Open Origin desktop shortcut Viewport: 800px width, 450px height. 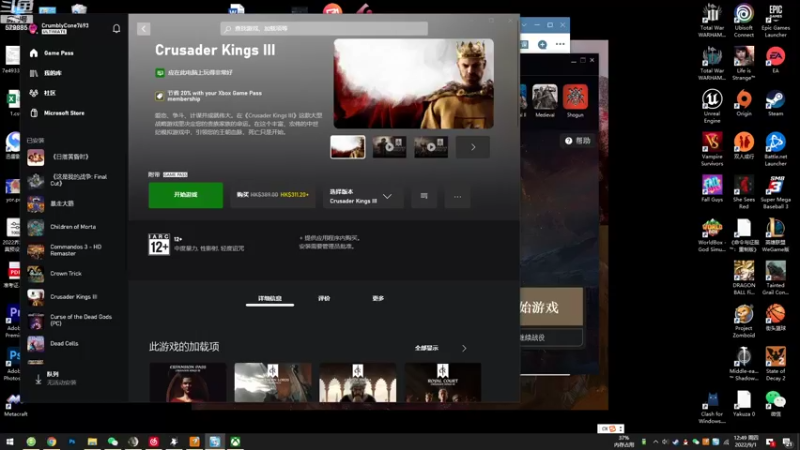point(743,103)
